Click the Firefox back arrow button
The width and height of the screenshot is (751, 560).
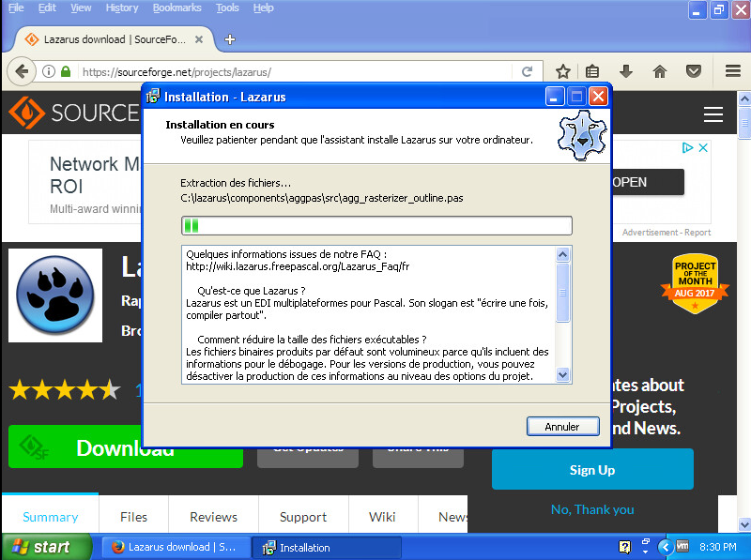point(22,72)
